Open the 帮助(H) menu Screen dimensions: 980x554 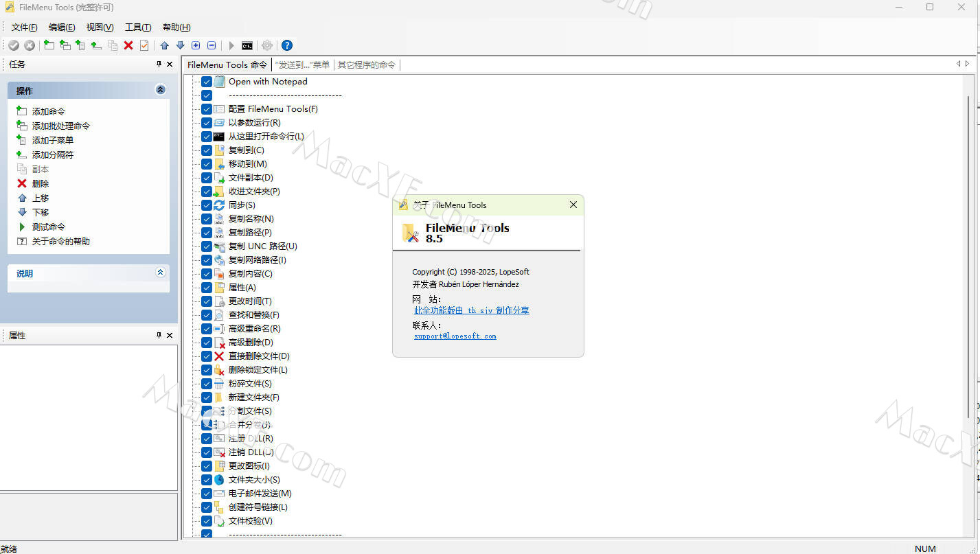click(176, 27)
